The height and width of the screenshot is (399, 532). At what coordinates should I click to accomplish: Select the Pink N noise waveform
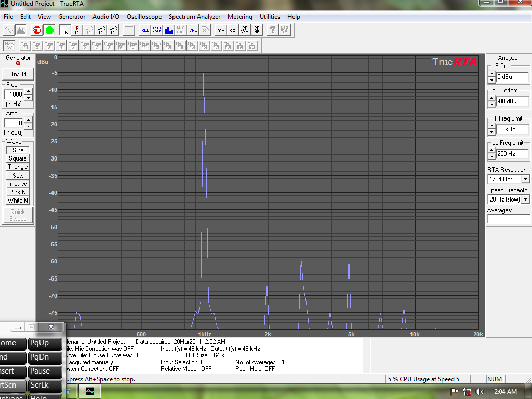(x=18, y=192)
